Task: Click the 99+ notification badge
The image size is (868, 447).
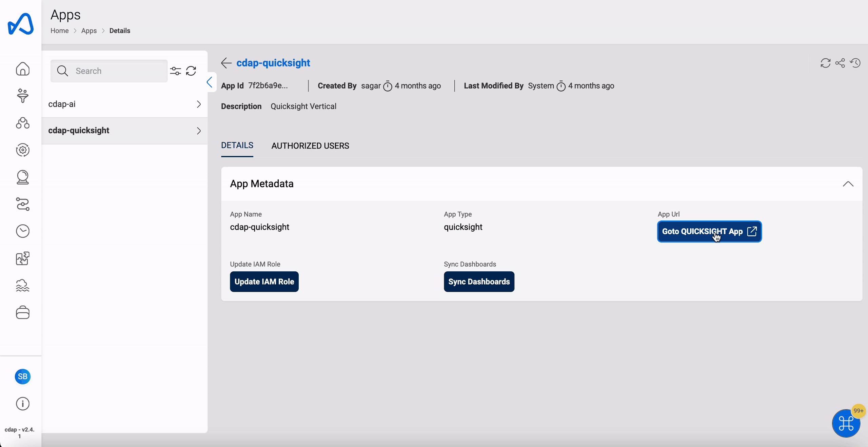Action: point(859,411)
